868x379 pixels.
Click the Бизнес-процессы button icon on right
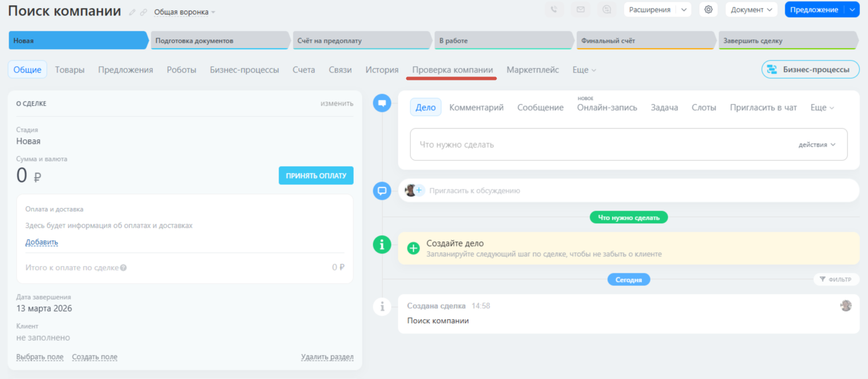tap(772, 70)
